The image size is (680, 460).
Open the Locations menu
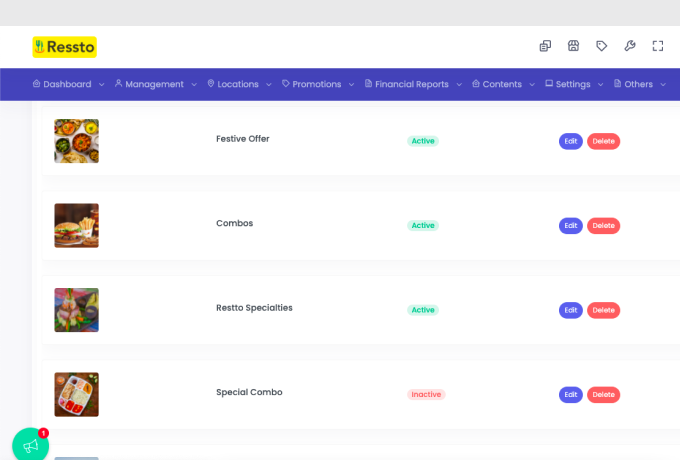click(239, 84)
